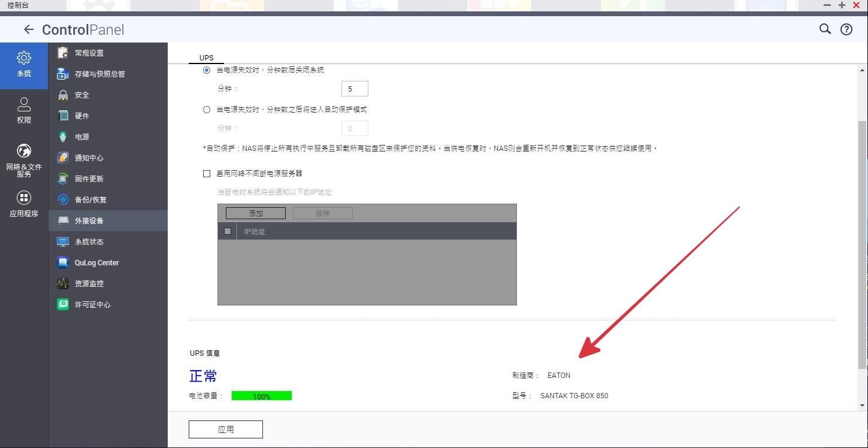Screen dimensions: 868x448
Task: Enable 启用网络不间断电源服务器 checkbox
Action: [207, 174]
